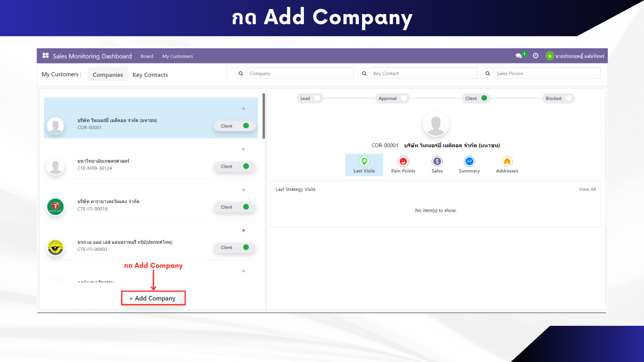
Task: Open the My Customers menu
Action: [x=177, y=56]
